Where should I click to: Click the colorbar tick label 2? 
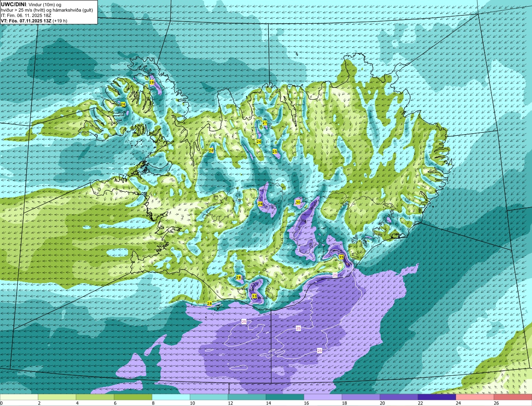pos(39,403)
